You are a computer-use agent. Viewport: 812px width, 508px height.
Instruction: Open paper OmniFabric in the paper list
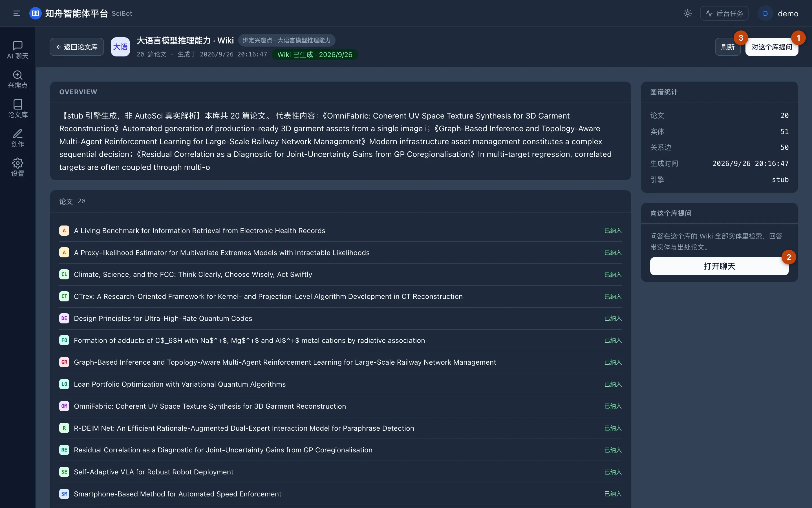[340, 406]
